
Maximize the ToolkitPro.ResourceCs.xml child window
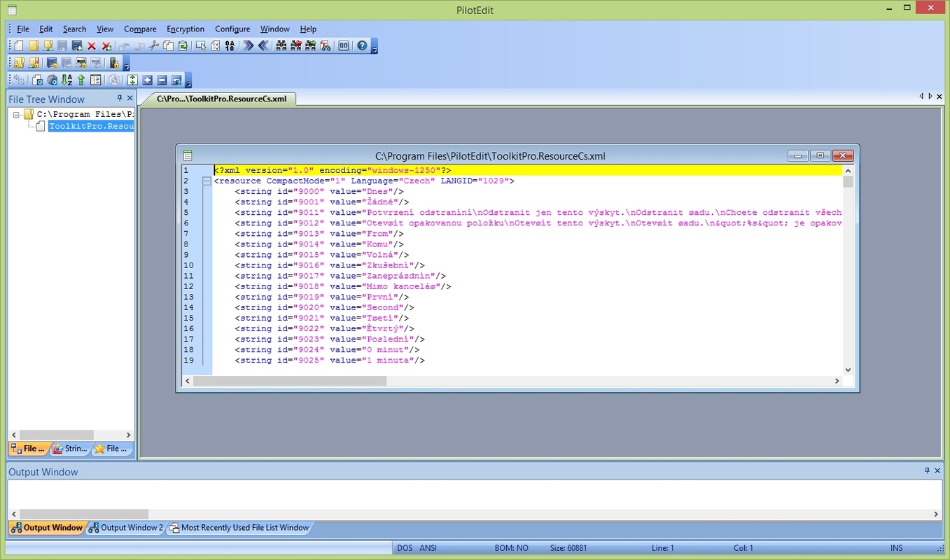pos(820,155)
